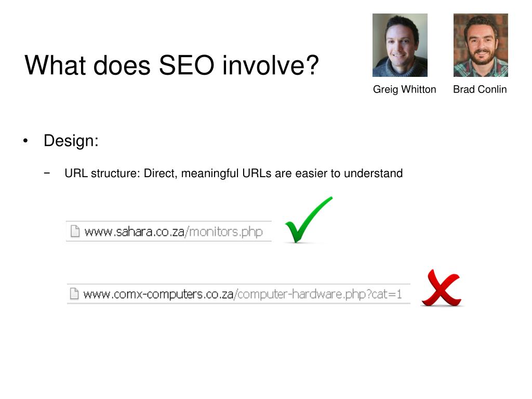This screenshot has height=399, width=532.
Task: Click the www.sahara.co.za/monitors.php address bar
Action: [x=169, y=231]
